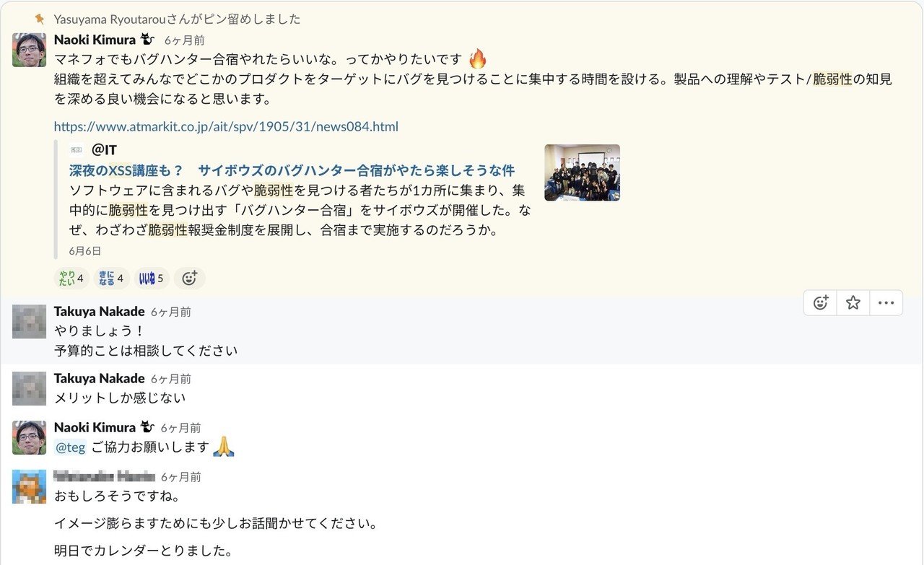
Task: Click Naoki Kimura avatar on pinned message
Action: (30, 50)
